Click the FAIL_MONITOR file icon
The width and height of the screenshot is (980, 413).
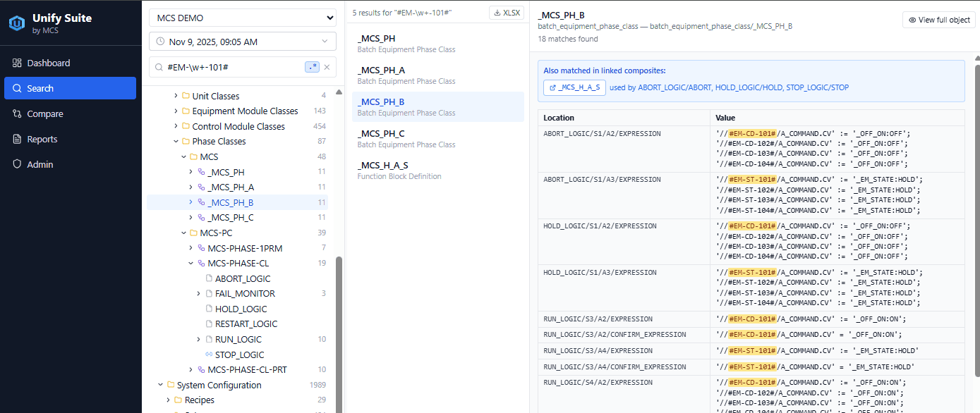(x=209, y=294)
